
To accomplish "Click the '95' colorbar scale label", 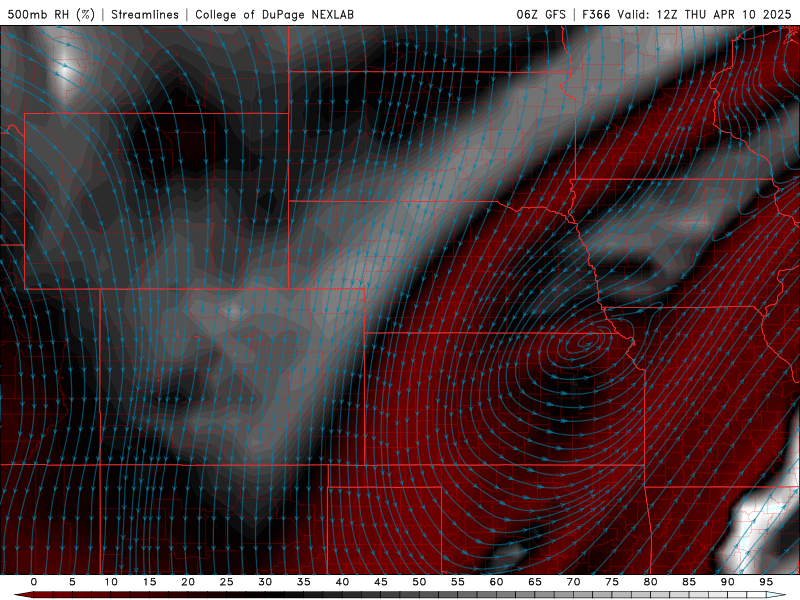I will tap(766, 582).
